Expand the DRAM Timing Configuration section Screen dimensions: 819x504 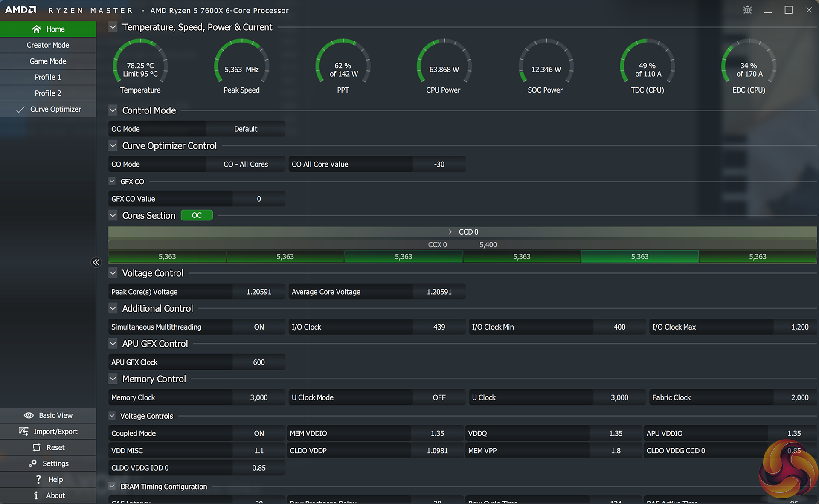click(113, 486)
